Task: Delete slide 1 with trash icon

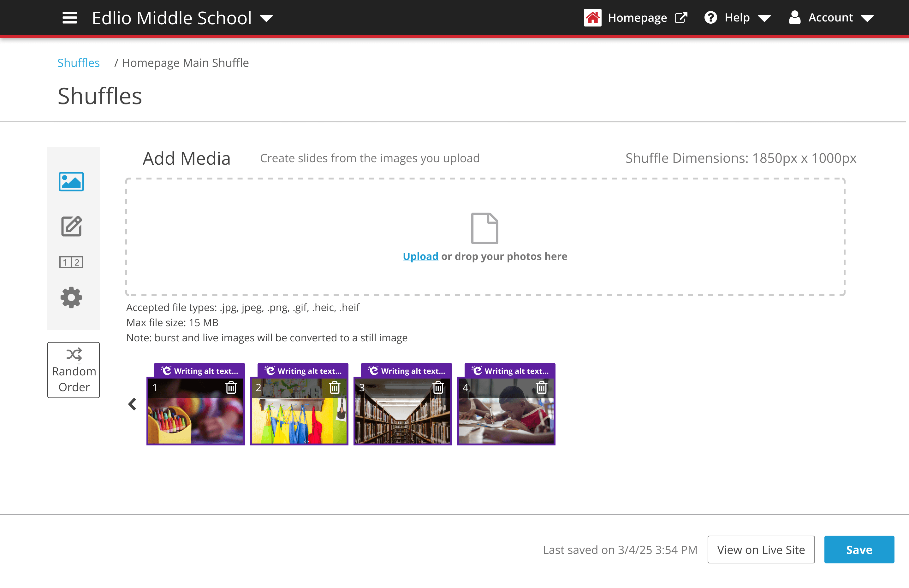Action: 231,388
